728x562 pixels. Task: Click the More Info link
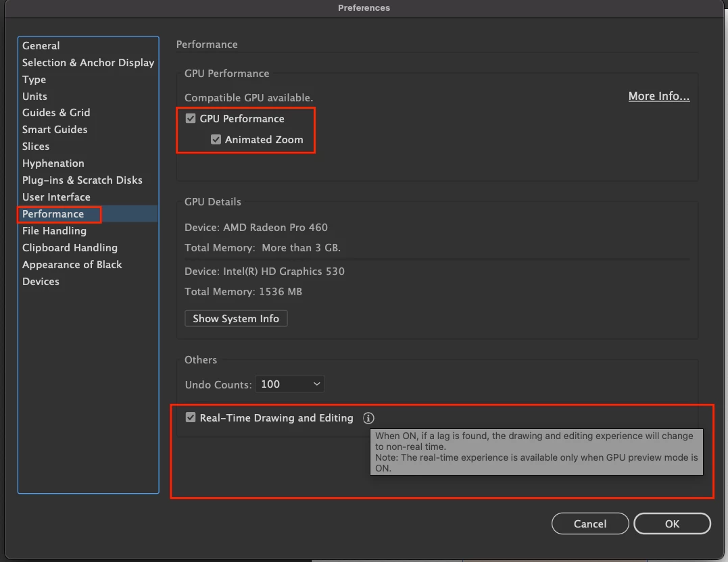pos(659,96)
